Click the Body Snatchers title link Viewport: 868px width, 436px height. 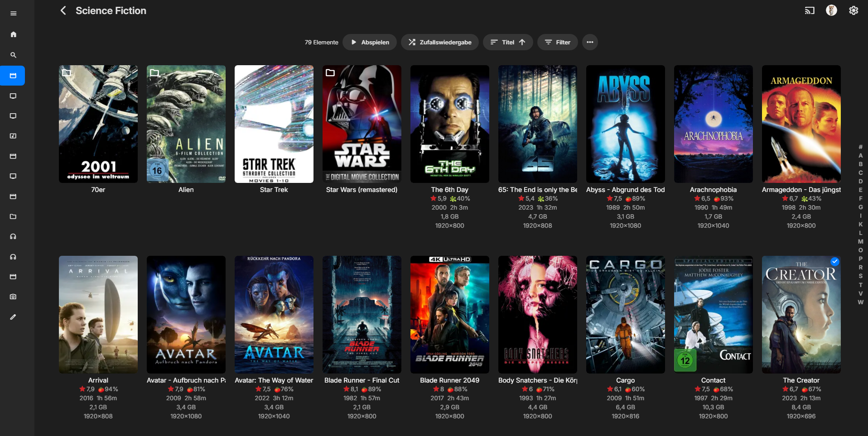[x=538, y=380]
